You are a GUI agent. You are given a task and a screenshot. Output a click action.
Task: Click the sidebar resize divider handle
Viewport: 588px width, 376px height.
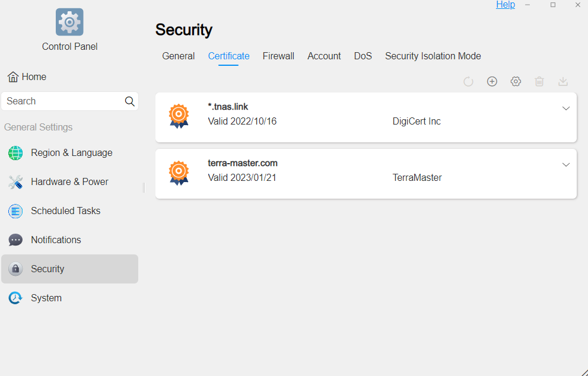pos(144,187)
